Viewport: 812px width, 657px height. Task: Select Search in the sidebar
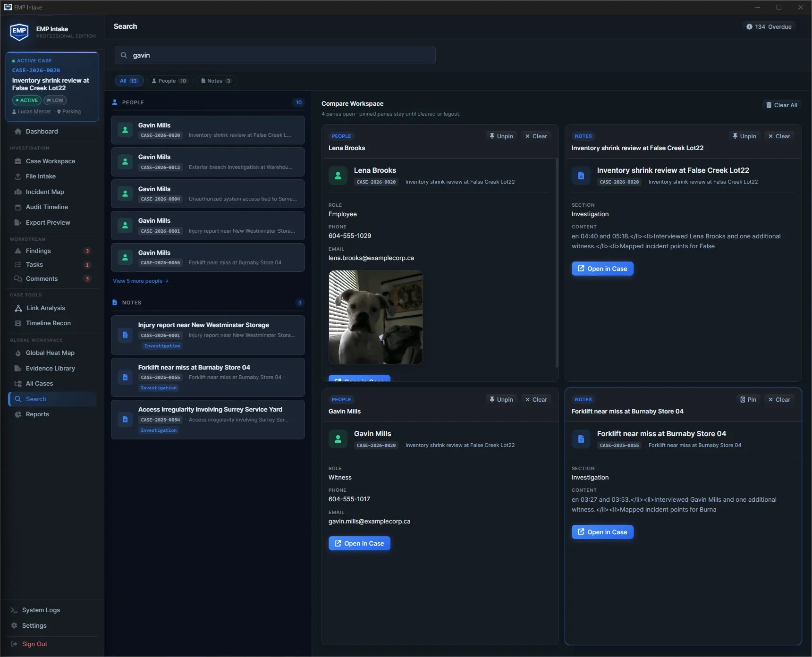[x=52, y=399]
